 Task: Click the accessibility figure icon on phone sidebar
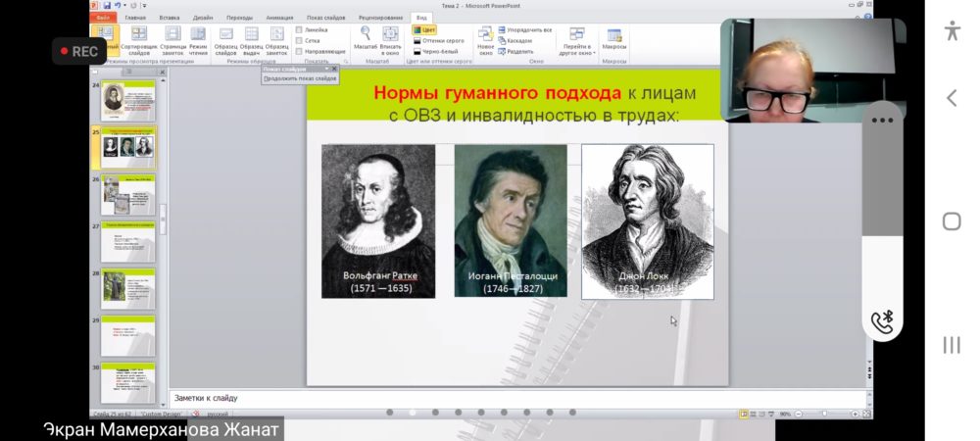952,30
